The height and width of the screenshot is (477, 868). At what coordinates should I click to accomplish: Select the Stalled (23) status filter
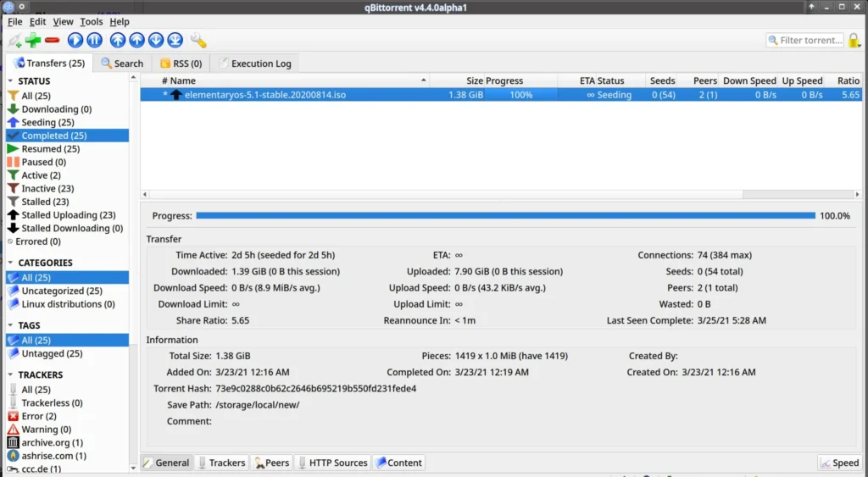(67, 202)
